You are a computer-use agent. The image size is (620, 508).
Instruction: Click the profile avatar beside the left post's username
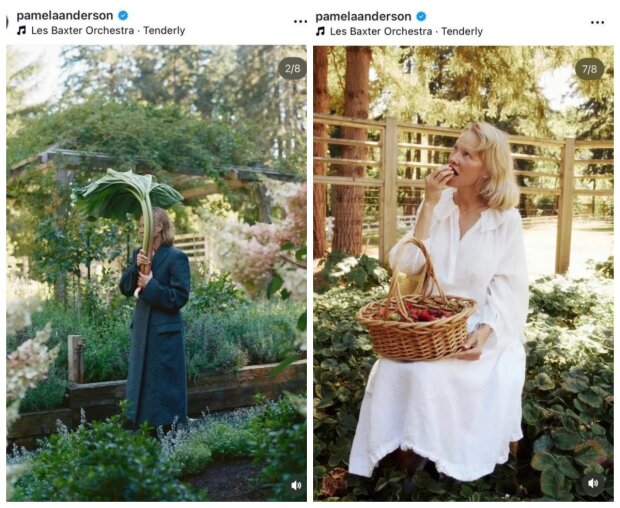(7, 22)
